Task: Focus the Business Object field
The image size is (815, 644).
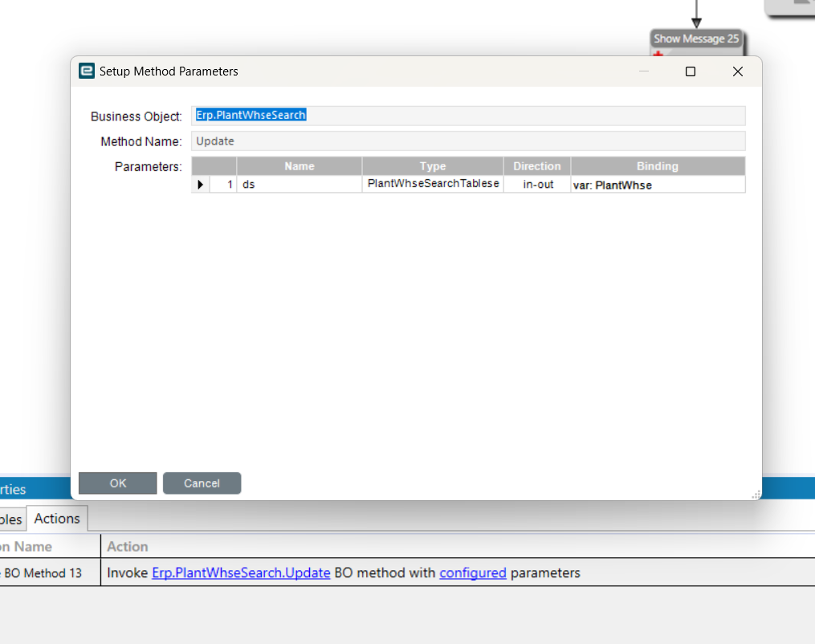Action: (468, 116)
